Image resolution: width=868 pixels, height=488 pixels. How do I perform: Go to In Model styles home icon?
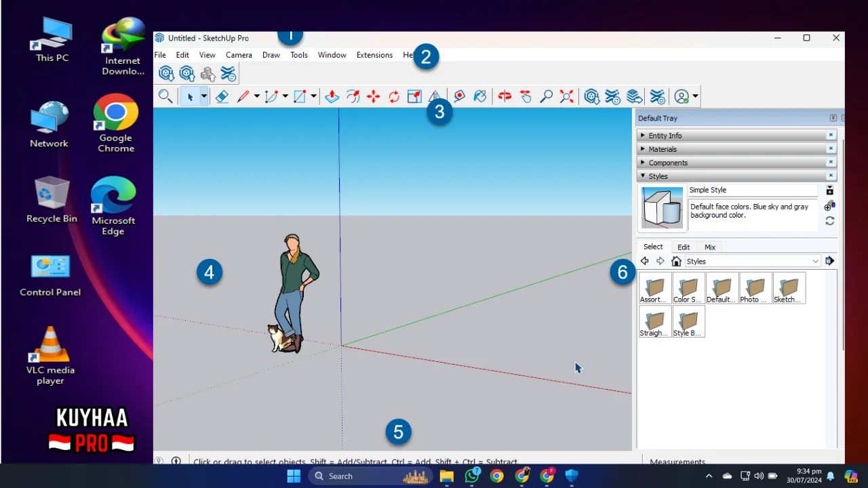(x=676, y=261)
